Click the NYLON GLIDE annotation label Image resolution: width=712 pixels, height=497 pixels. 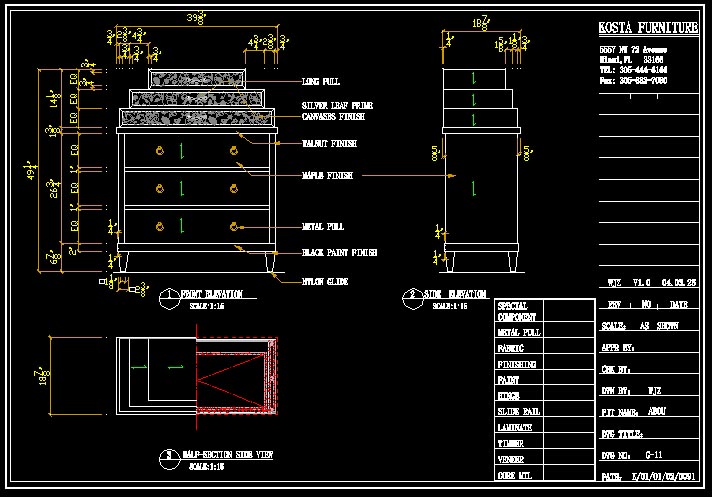coord(325,281)
